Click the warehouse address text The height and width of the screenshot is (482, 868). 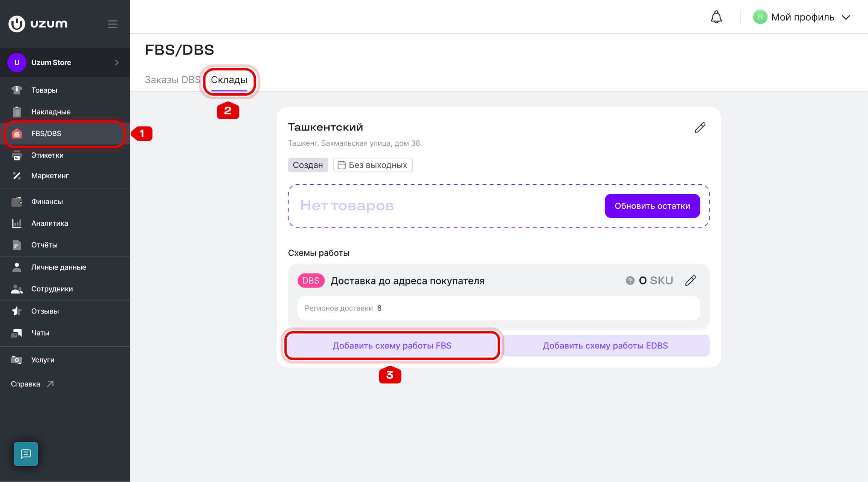point(354,143)
